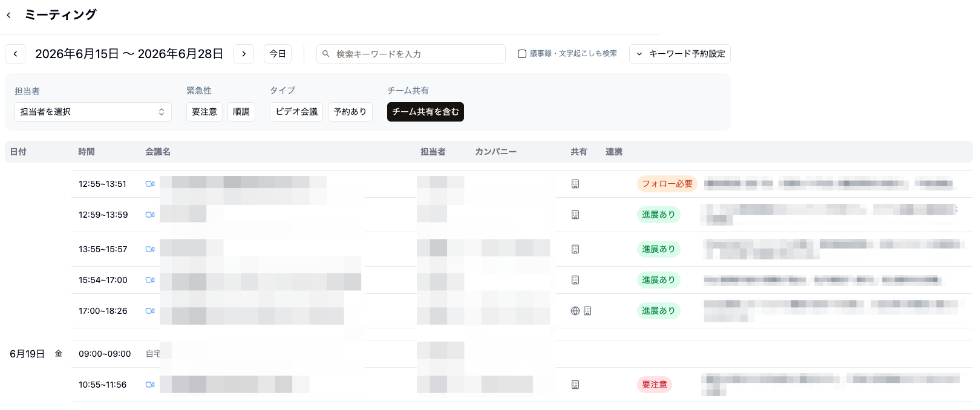Viewport: 980px width, 410px height.
Task: Click video icon for 15:54~17:00 meeting
Action: 150,280
